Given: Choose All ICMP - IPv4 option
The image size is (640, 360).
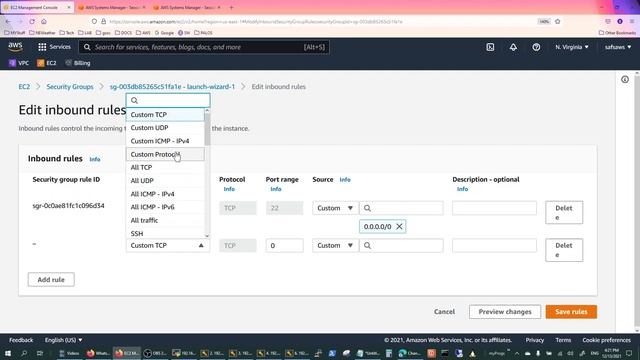Looking at the screenshot, I should [165, 194].
